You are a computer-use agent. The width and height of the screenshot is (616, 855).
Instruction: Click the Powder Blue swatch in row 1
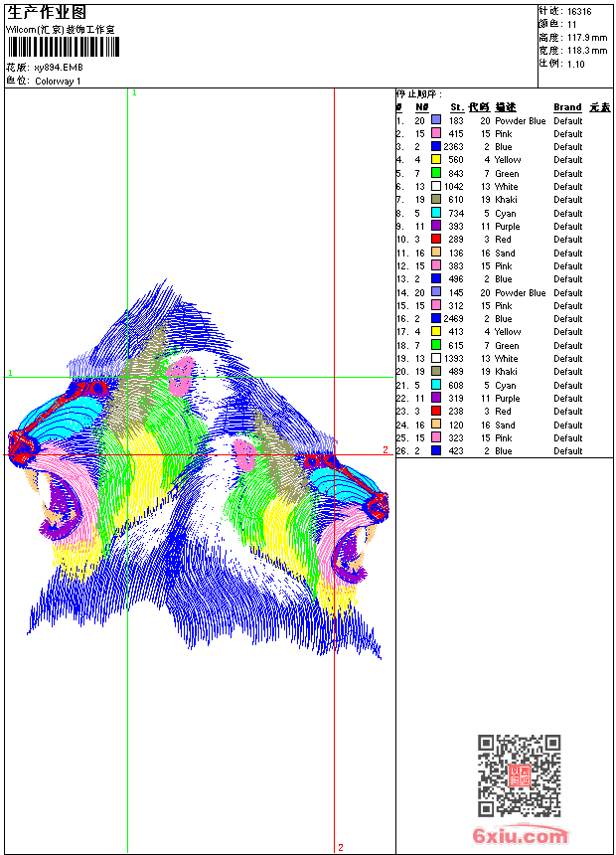(x=436, y=120)
